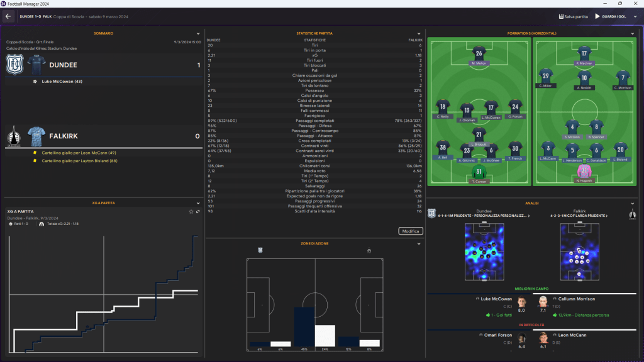
Task: Open the Sommario panel dropdown
Action: tap(198, 33)
